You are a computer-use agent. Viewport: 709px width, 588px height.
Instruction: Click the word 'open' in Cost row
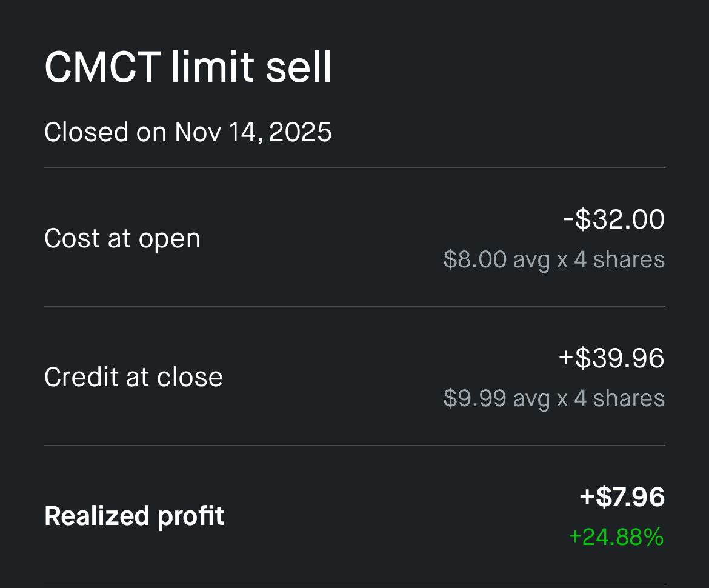169,239
